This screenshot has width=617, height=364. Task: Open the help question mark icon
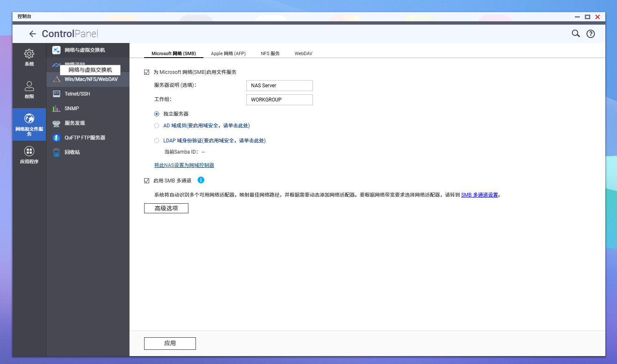tap(590, 34)
